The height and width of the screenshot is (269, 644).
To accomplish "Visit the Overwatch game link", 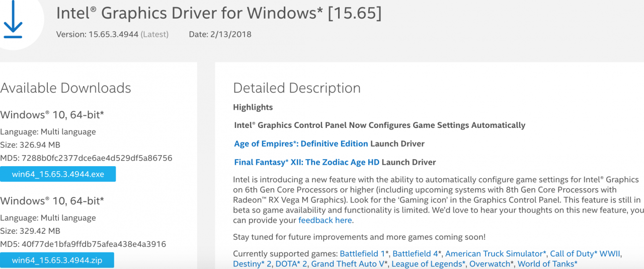I will coord(491,263).
